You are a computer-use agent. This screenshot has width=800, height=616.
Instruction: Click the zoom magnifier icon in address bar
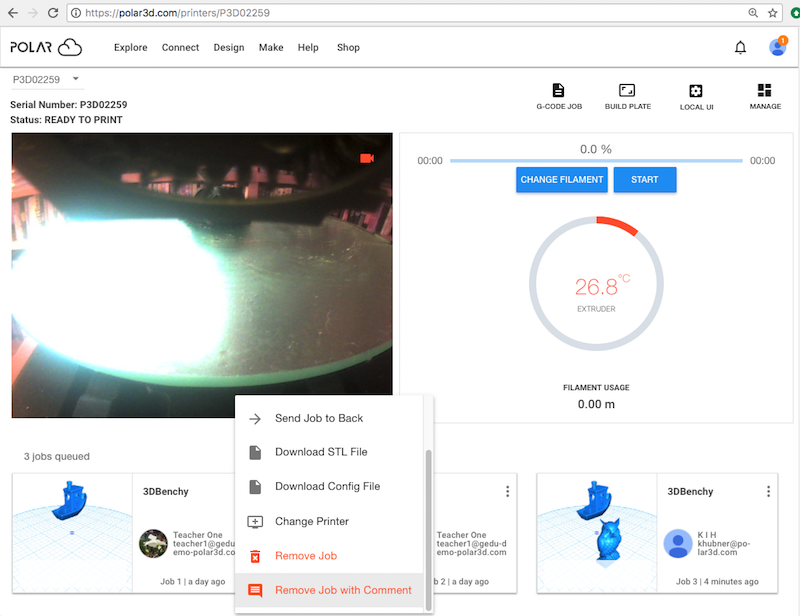[753, 13]
